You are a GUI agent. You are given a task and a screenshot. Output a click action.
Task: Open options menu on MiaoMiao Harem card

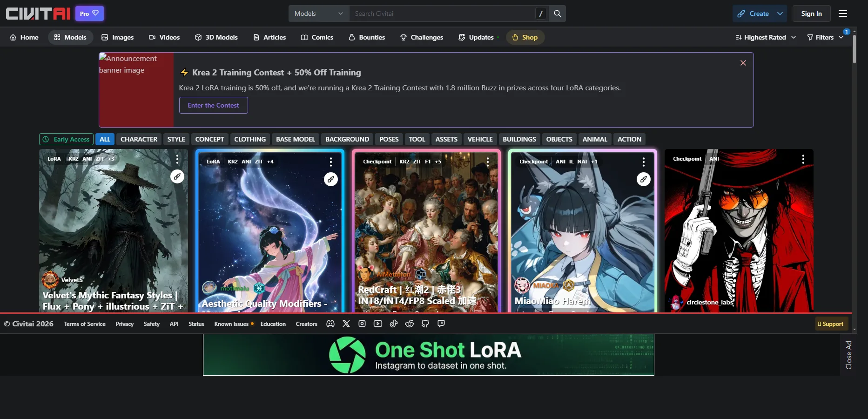pos(644,162)
